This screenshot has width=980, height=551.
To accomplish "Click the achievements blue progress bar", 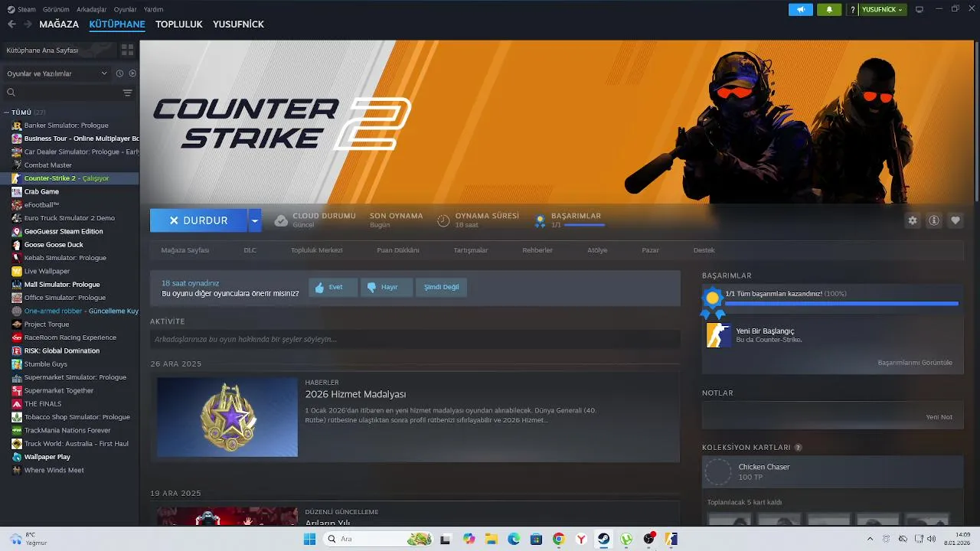I will pyautogui.click(x=841, y=304).
